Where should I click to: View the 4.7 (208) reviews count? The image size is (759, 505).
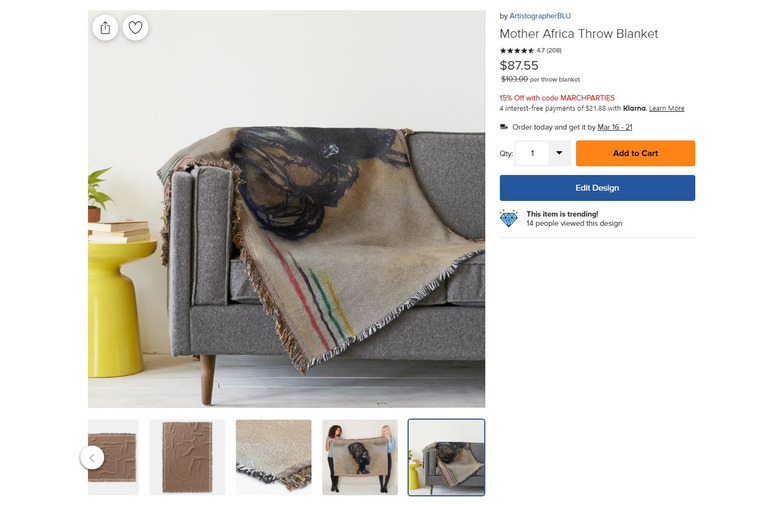[549, 50]
